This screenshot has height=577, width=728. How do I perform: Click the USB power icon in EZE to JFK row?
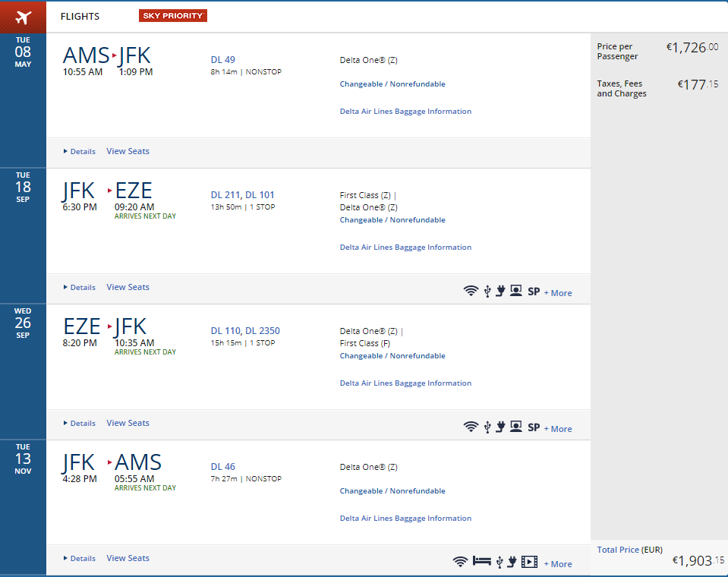click(487, 427)
